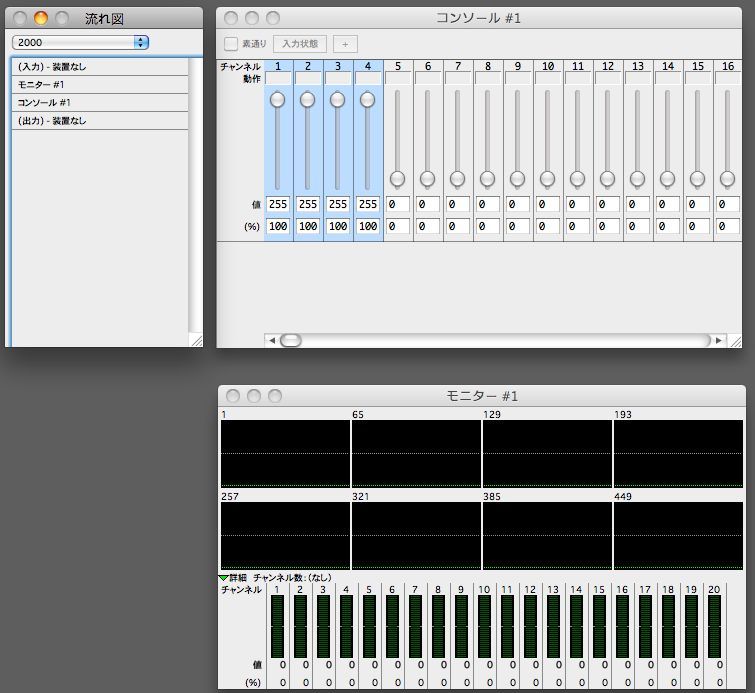
Task: Click the channel 5 fader knob
Action: tap(397, 179)
